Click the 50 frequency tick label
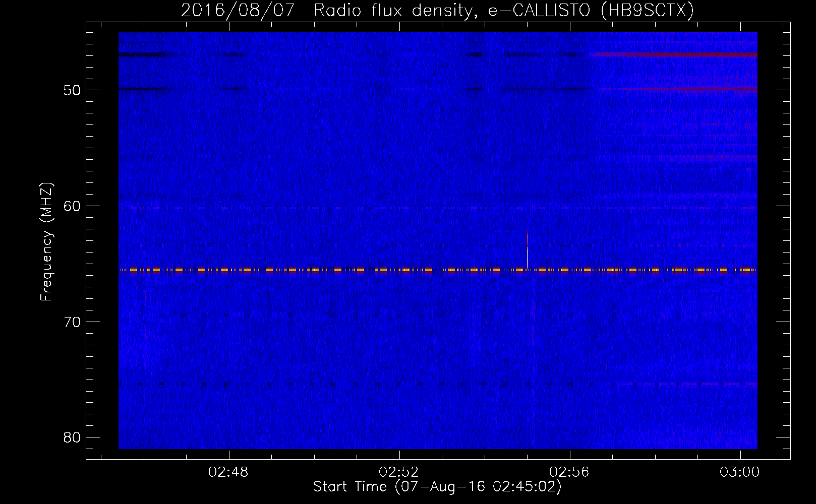816x504 pixels. (72, 90)
